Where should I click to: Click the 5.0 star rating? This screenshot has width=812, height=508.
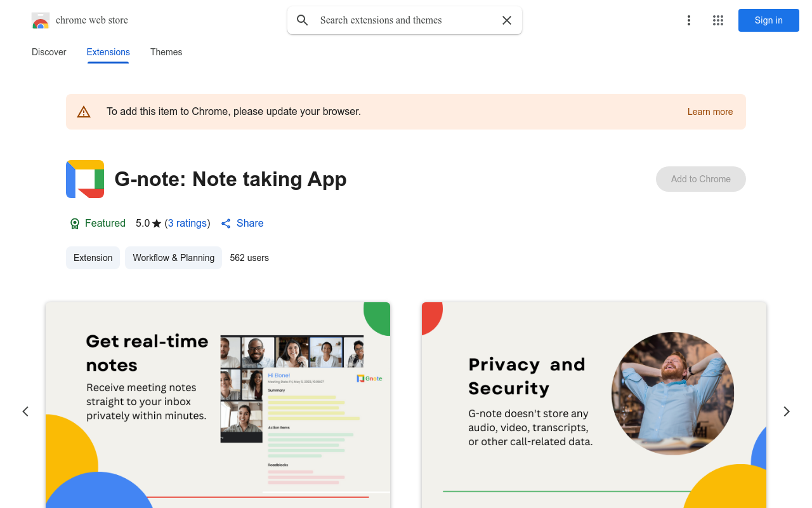(x=148, y=224)
